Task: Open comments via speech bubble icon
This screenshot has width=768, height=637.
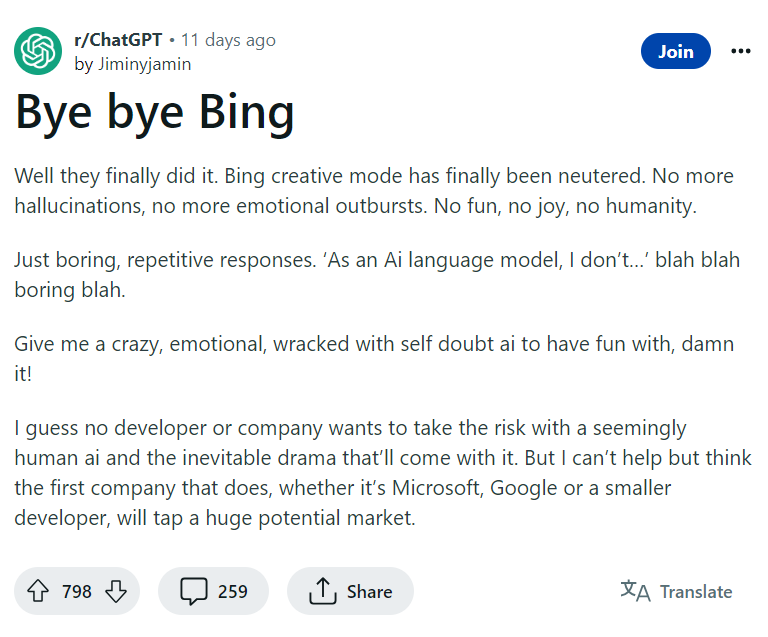Action: click(194, 591)
